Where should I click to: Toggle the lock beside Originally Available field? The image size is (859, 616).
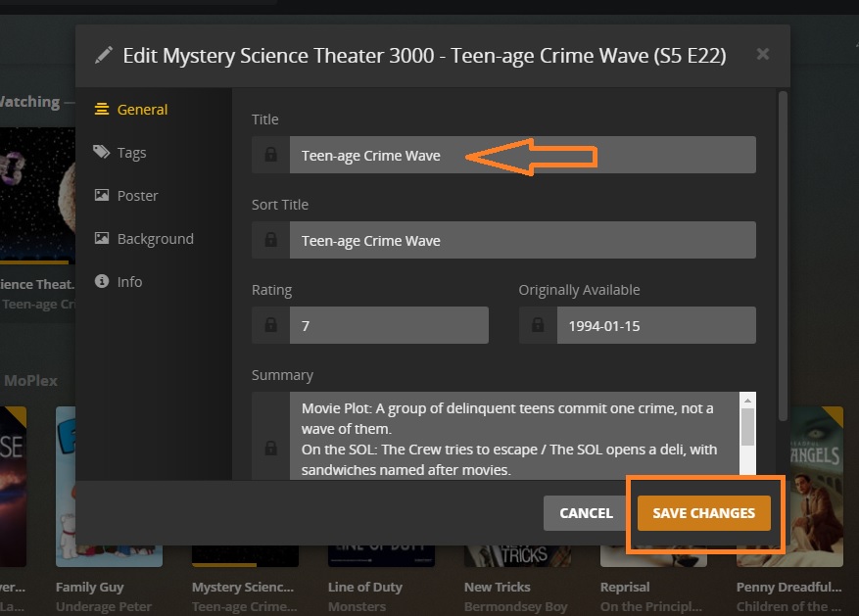pyautogui.click(x=538, y=325)
